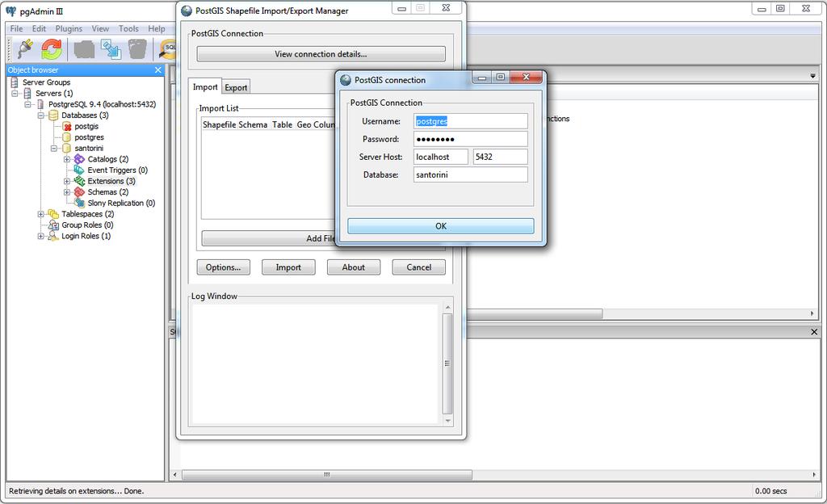Confirm connection with OK button
The image size is (827, 504).
(441, 226)
